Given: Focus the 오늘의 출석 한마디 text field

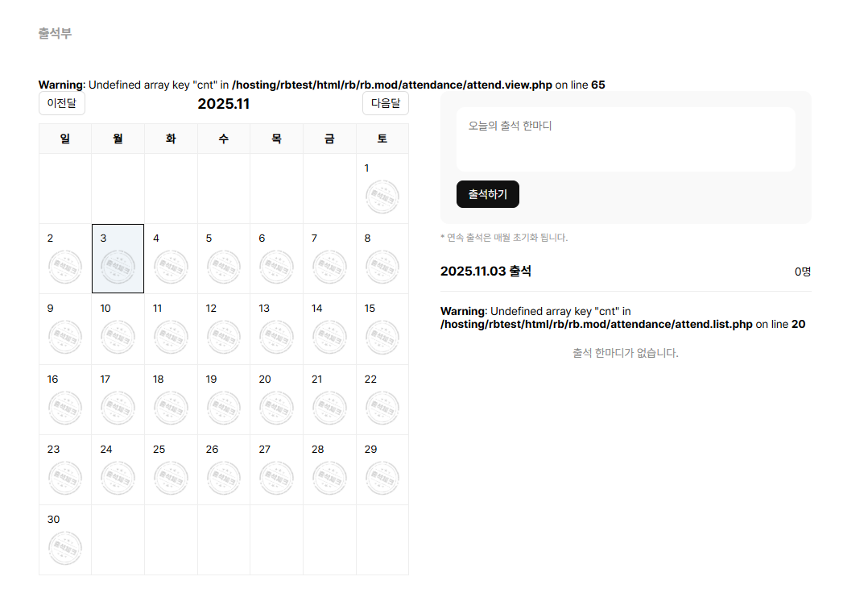Looking at the screenshot, I should tap(626, 139).
